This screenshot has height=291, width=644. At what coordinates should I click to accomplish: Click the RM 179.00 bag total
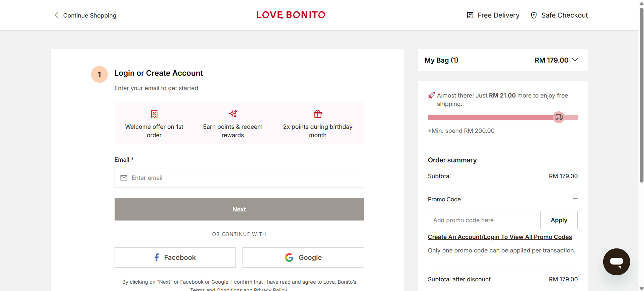[x=551, y=60]
